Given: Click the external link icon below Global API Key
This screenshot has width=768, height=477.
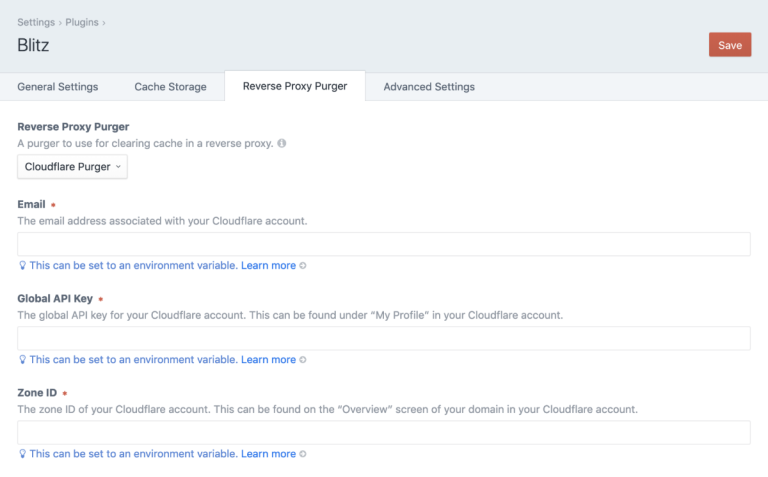Looking at the screenshot, I should [x=303, y=360].
